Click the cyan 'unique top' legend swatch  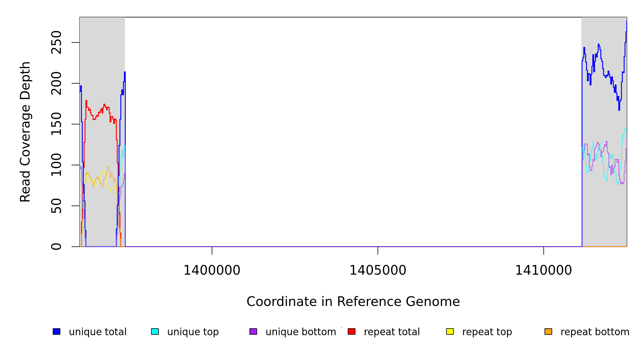155,331
